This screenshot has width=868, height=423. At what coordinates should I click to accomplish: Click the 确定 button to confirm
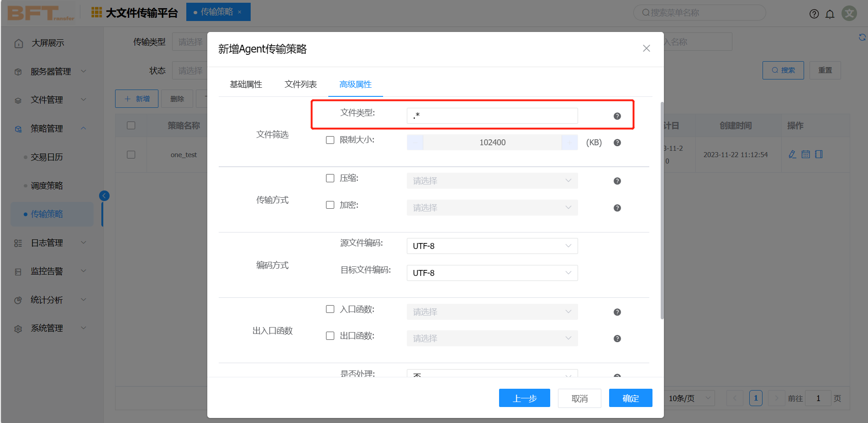click(630, 398)
